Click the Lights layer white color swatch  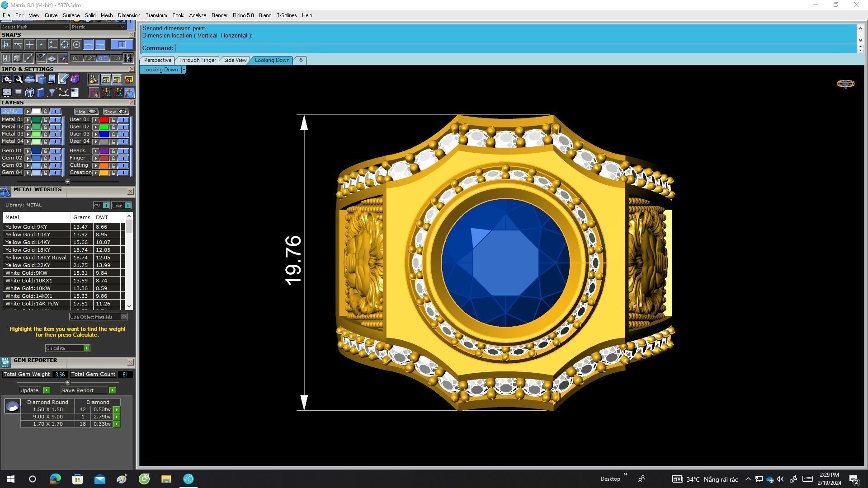(x=36, y=112)
